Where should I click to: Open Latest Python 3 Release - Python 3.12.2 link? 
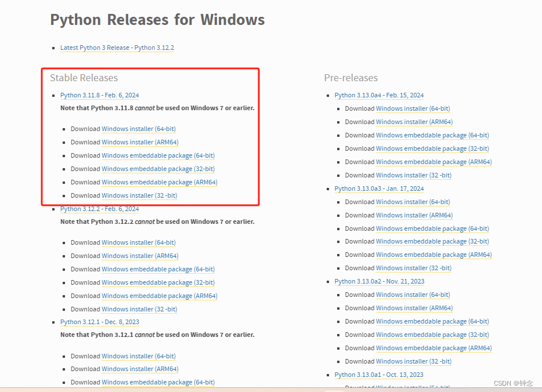(117, 48)
